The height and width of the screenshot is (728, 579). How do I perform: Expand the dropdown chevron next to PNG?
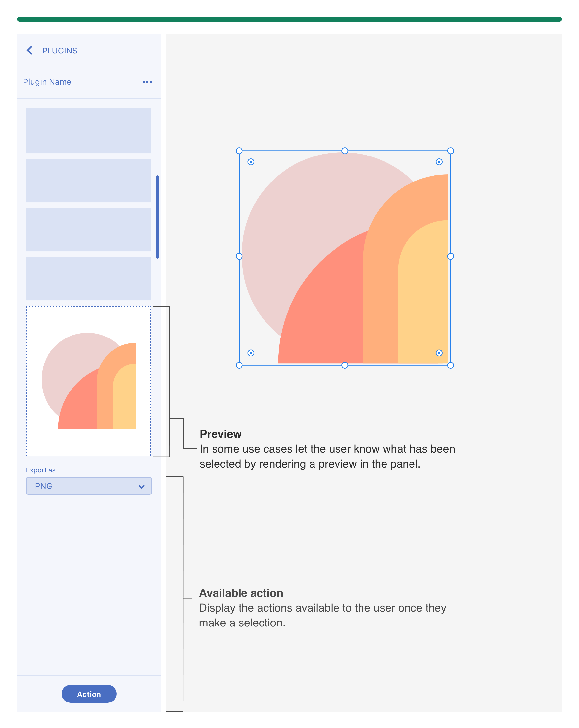click(141, 487)
